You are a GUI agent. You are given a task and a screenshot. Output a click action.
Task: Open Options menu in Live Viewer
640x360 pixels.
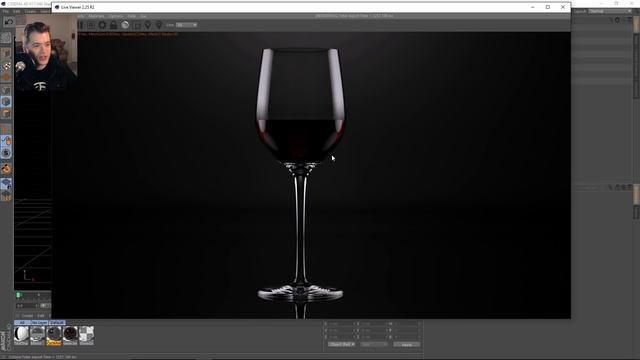[x=116, y=16]
